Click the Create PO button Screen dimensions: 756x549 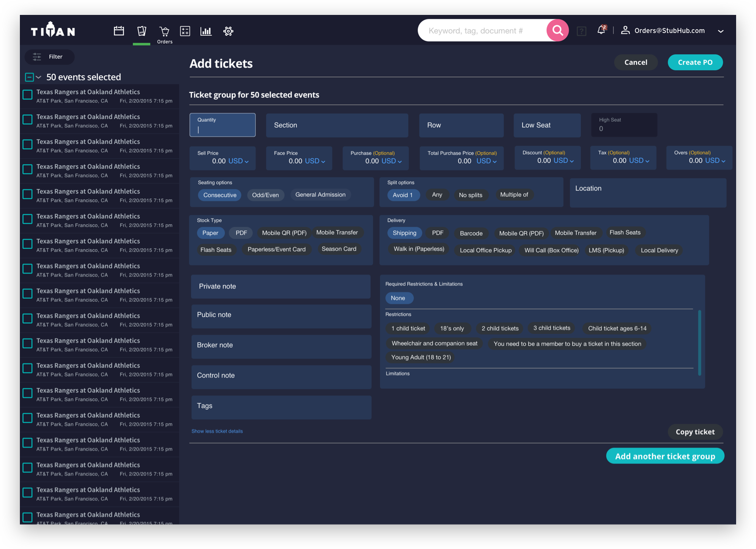coord(695,62)
